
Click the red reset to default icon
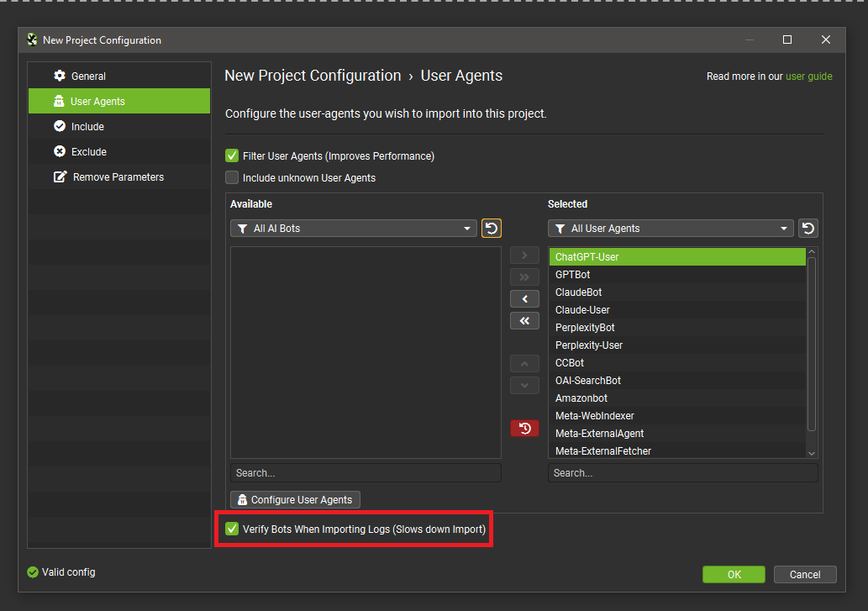point(524,429)
